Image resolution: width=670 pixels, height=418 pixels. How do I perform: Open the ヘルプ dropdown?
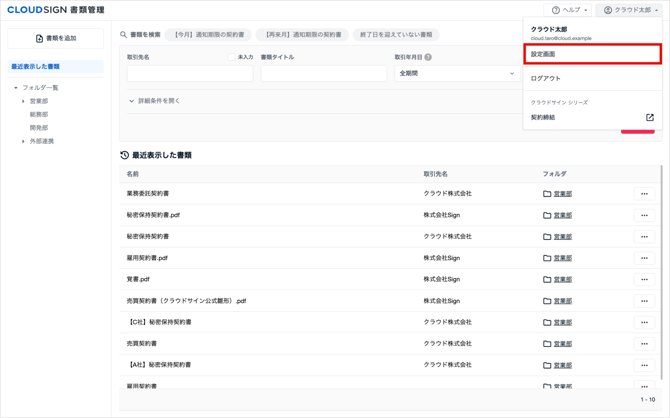568,10
